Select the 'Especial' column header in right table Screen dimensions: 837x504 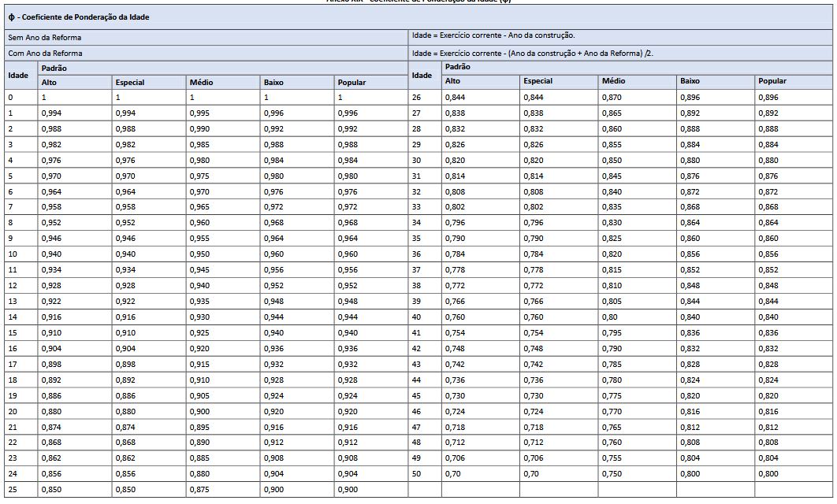(538, 81)
